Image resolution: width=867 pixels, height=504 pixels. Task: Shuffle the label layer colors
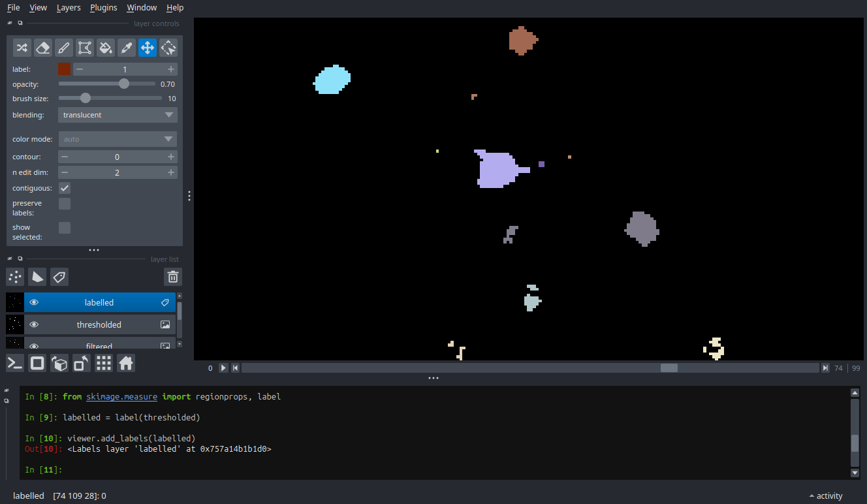(22, 47)
